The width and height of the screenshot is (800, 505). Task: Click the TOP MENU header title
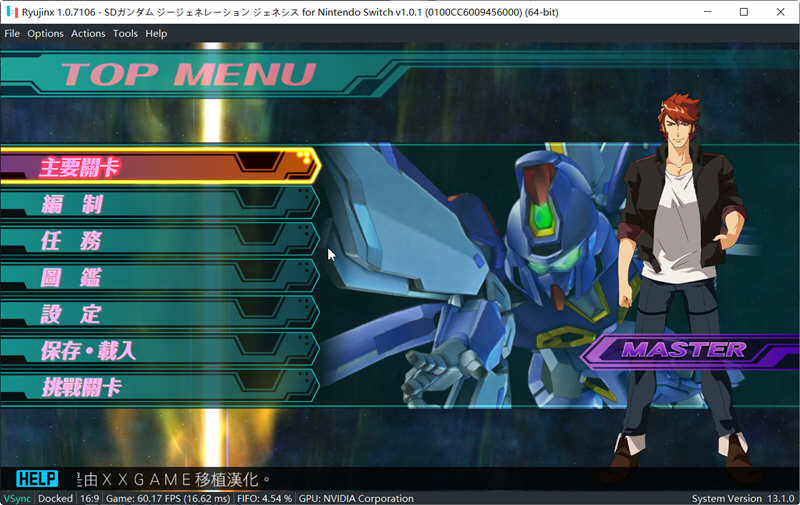[x=189, y=74]
